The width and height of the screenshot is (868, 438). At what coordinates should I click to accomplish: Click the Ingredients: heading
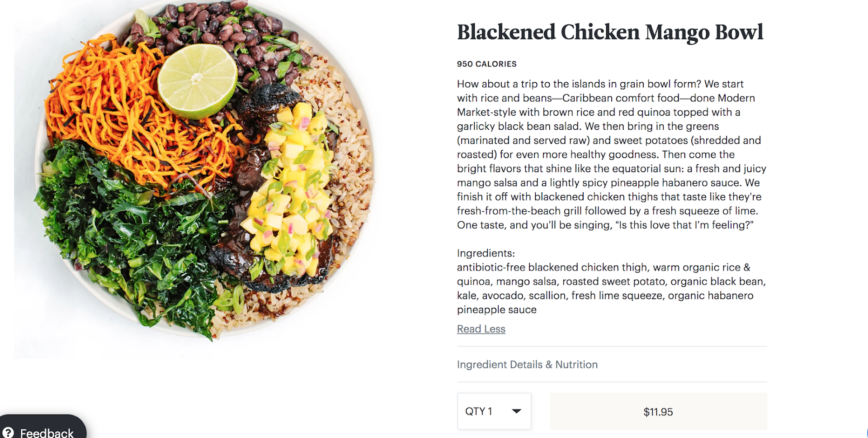coord(486,253)
